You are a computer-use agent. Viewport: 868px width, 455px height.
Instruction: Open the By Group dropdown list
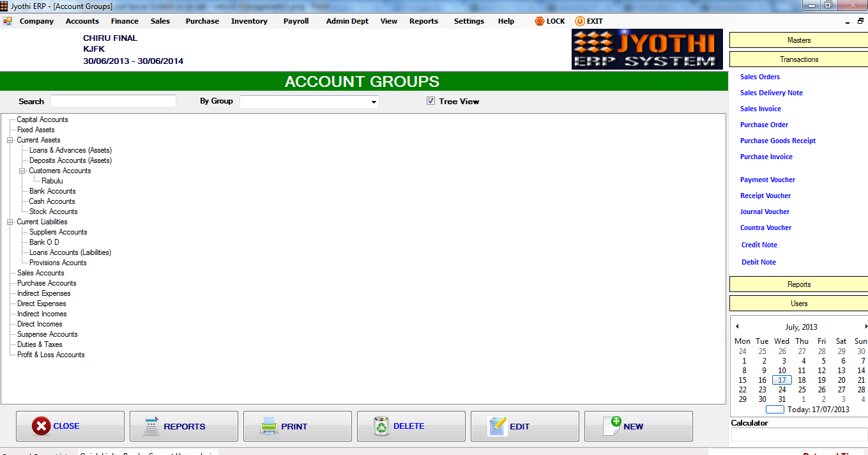tap(373, 101)
